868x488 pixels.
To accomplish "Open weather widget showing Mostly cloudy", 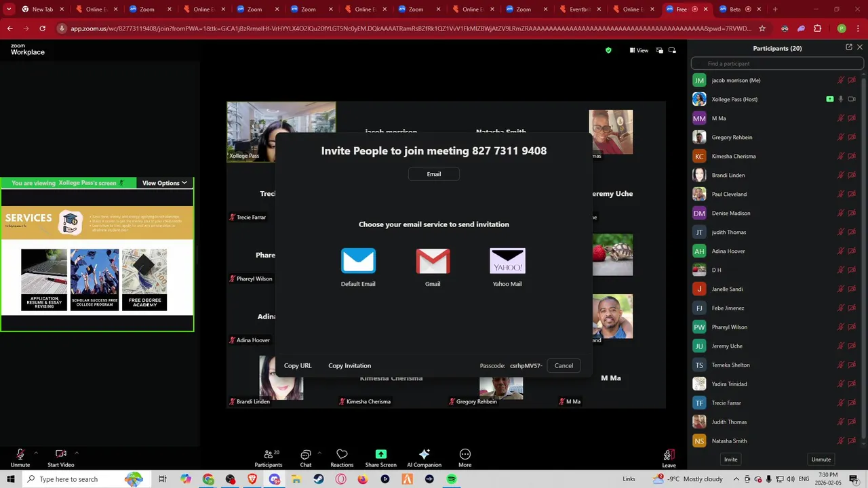I will coord(688,479).
